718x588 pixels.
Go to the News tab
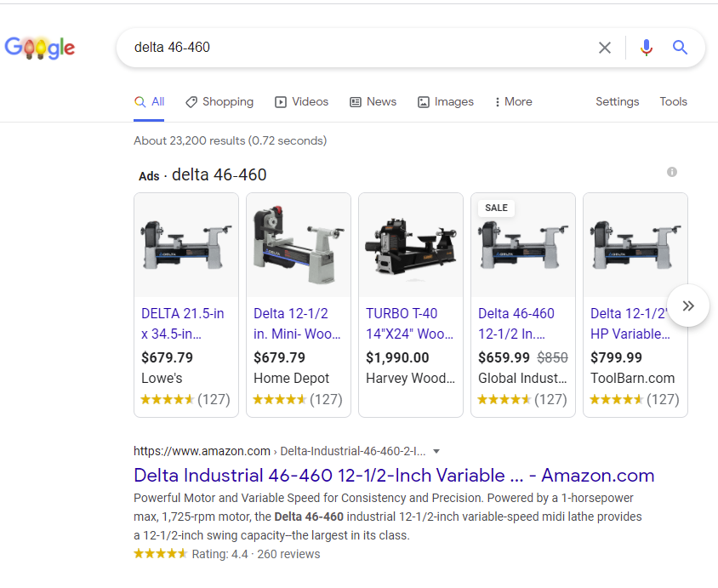tap(373, 101)
